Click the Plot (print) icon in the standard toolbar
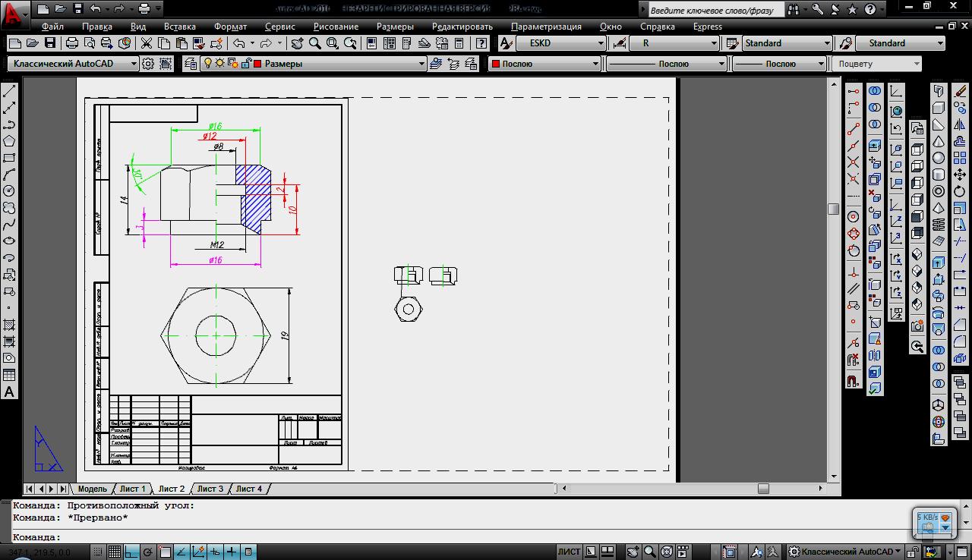 pos(72,43)
